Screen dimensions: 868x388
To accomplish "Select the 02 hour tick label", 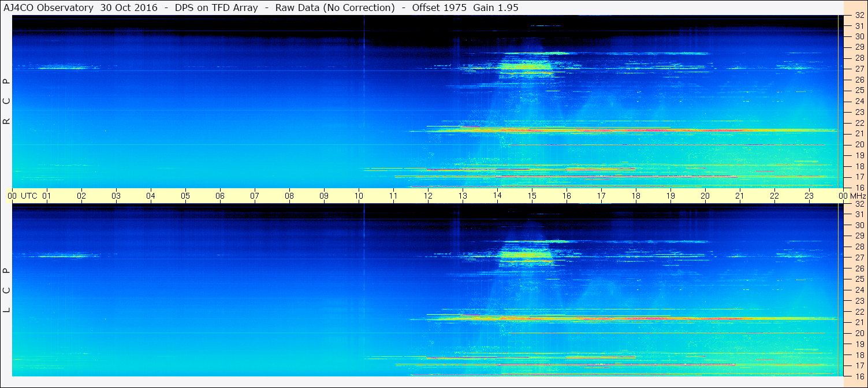I will [81, 196].
